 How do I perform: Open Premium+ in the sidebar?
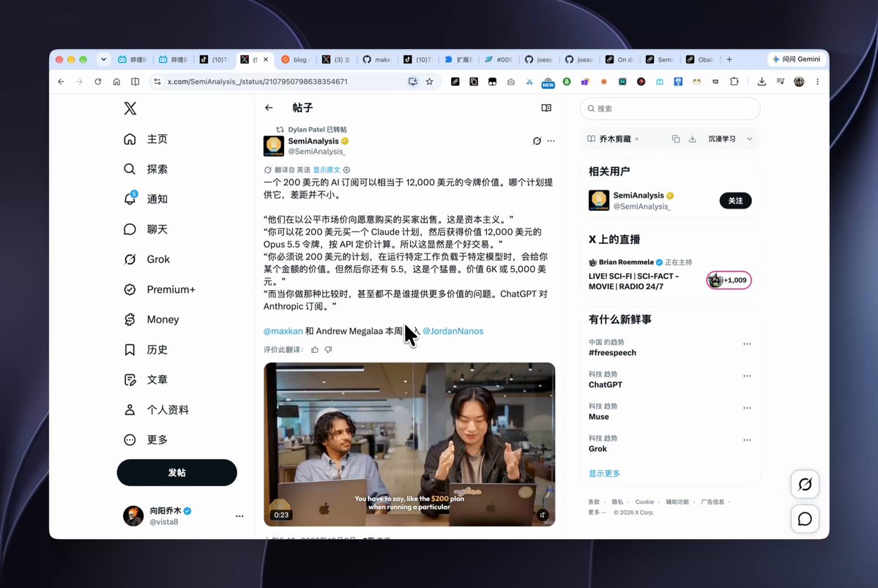(x=160, y=289)
